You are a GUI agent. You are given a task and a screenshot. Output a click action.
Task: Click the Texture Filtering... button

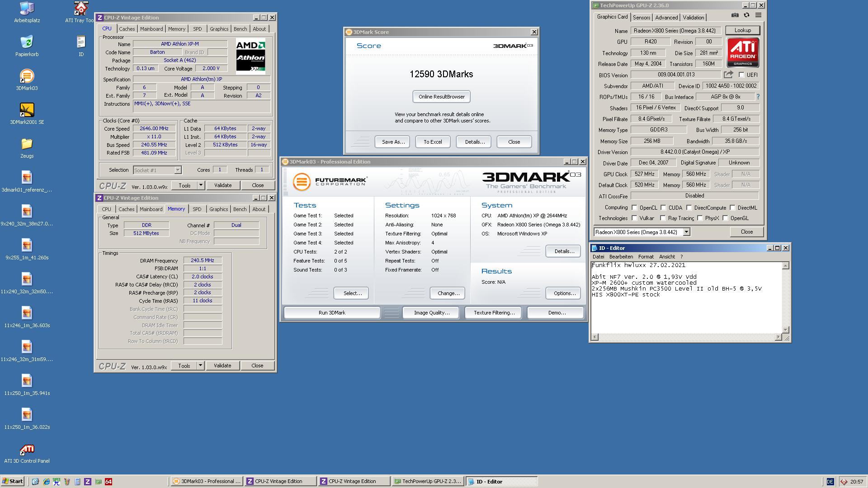tap(494, 313)
